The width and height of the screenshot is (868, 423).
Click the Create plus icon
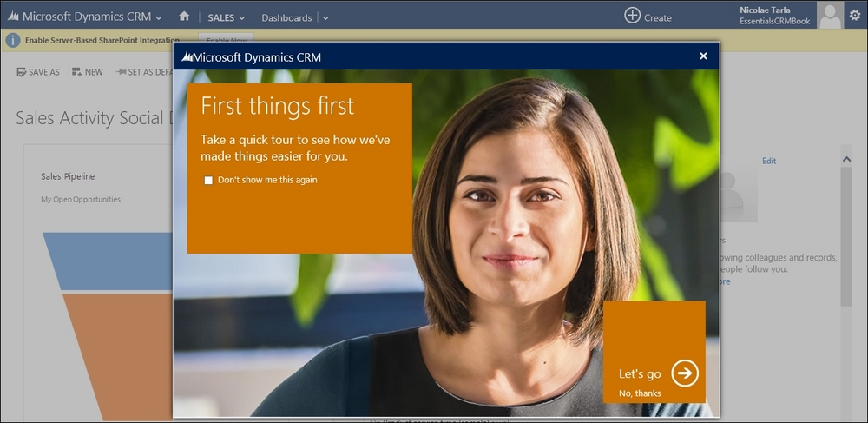click(632, 16)
